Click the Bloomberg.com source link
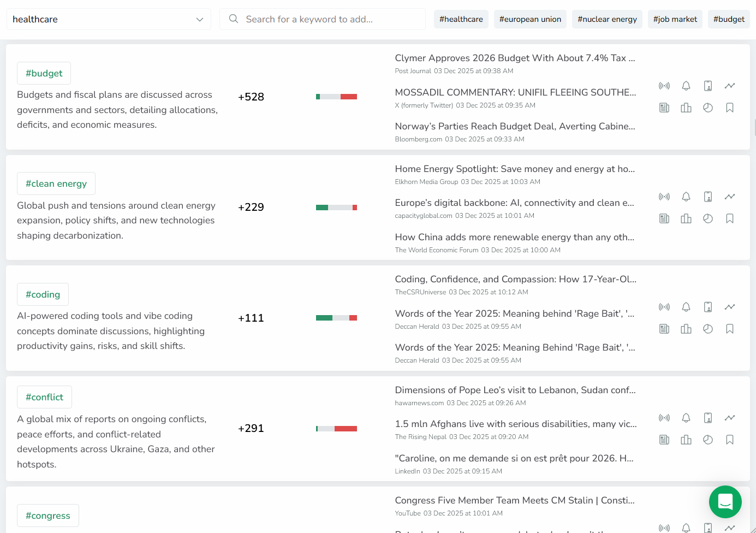Image resolution: width=756 pixels, height=533 pixels. 418,139
